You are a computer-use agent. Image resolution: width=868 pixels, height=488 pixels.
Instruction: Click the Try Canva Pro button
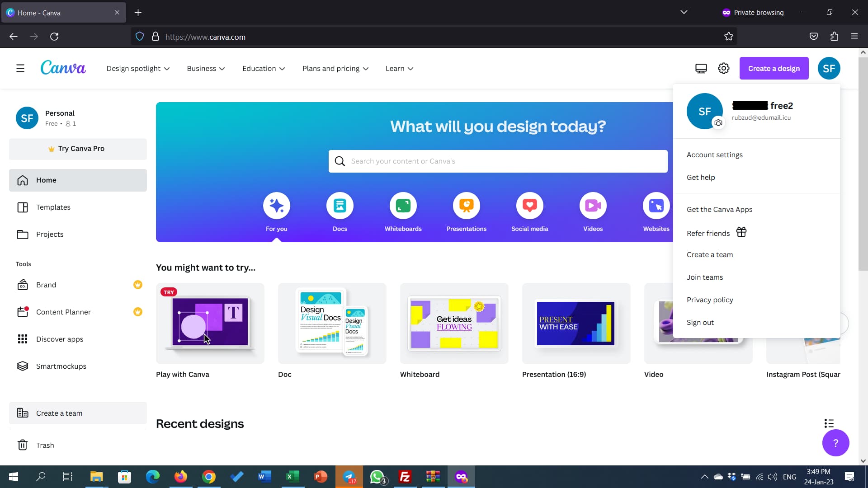(78, 149)
